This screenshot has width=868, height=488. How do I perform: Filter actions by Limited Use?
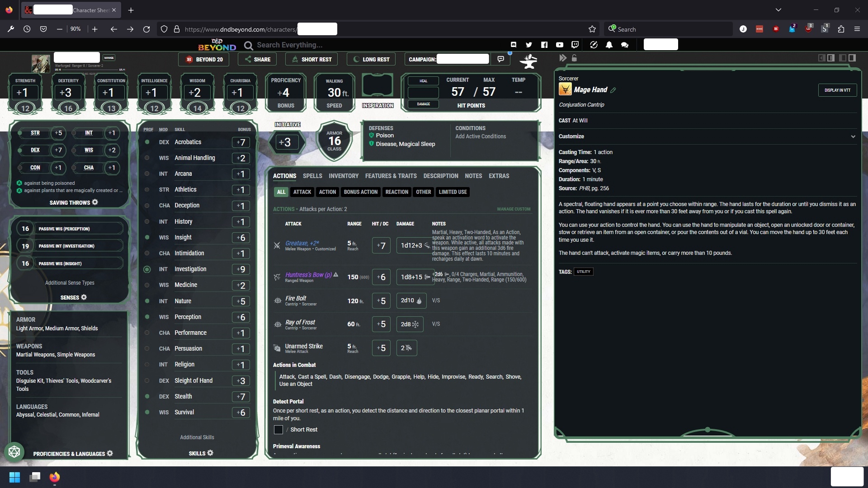(453, 192)
